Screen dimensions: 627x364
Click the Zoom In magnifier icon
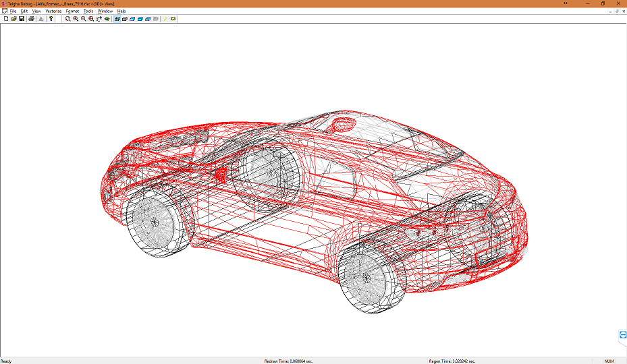(76, 19)
